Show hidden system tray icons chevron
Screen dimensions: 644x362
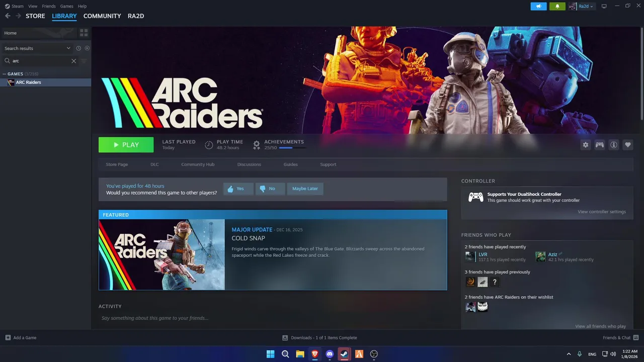[x=569, y=354]
